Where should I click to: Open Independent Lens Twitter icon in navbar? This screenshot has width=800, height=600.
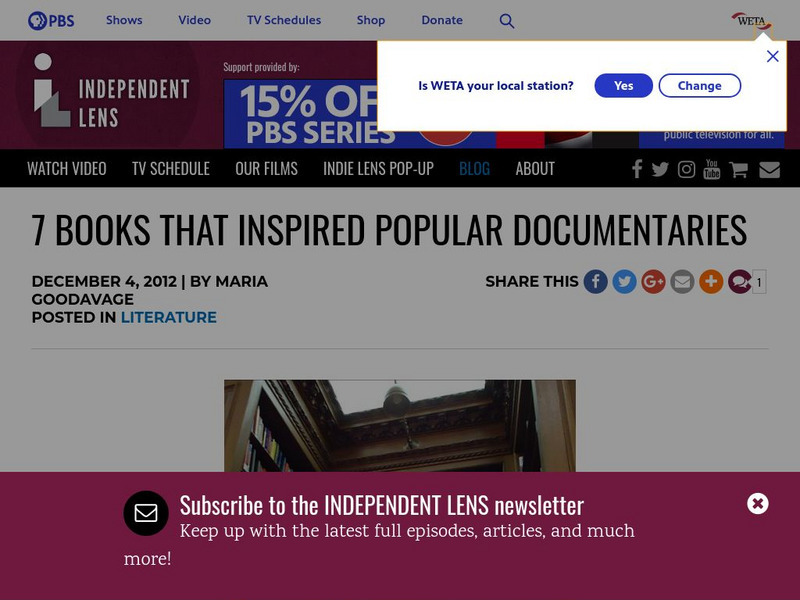click(x=660, y=169)
